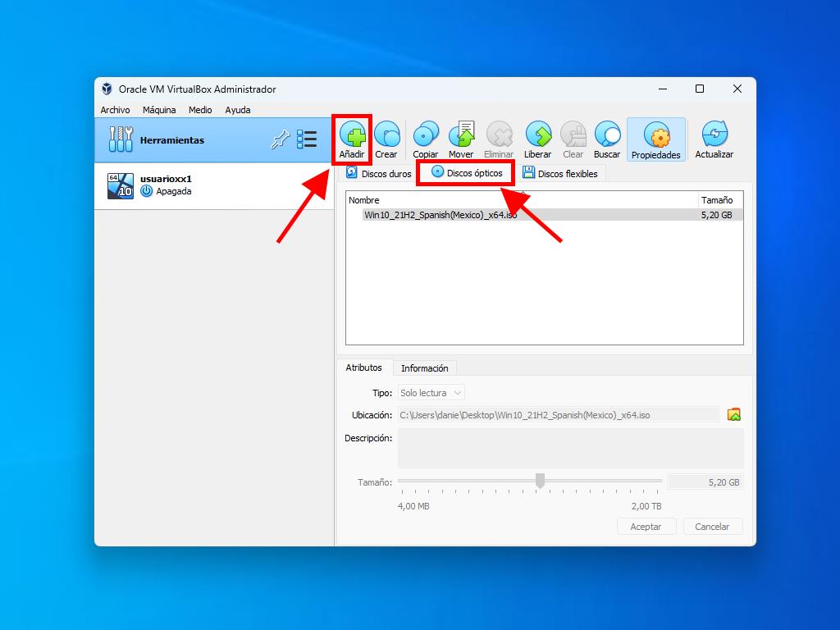This screenshot has height=630, width=840.
Task: Open the Máquina menu
Action: point(159,110)
